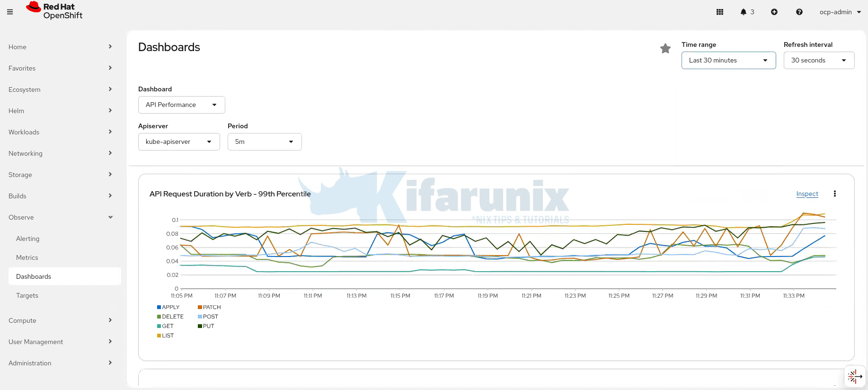Toggle LIST series in chart legend
The height and width of the screenshot is (390, 868).
point(166,336)
